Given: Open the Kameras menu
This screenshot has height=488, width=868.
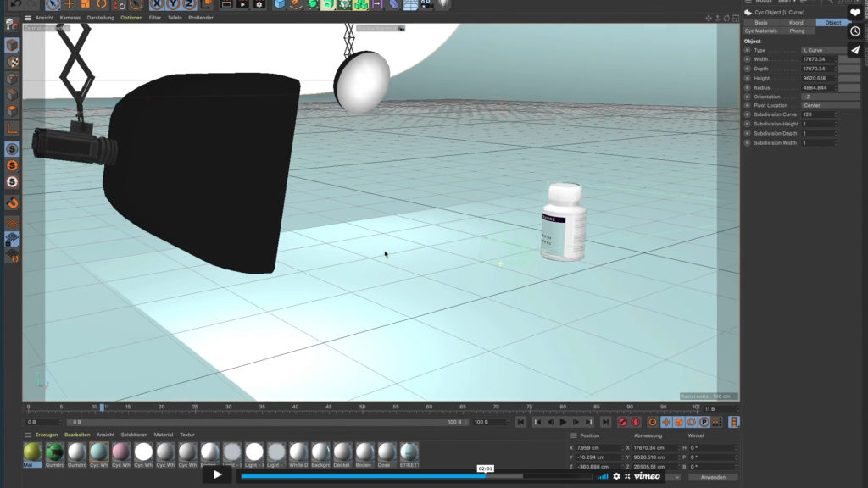Looking at the screenshot, I should pos(70,18).
